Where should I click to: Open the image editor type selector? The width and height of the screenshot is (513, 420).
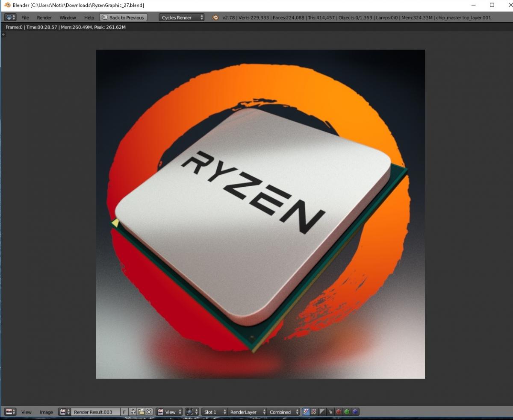tap(10, 412)
